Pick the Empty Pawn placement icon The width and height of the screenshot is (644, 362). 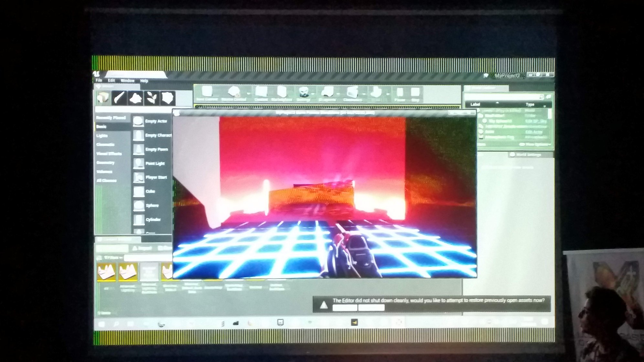click(138, 149)
